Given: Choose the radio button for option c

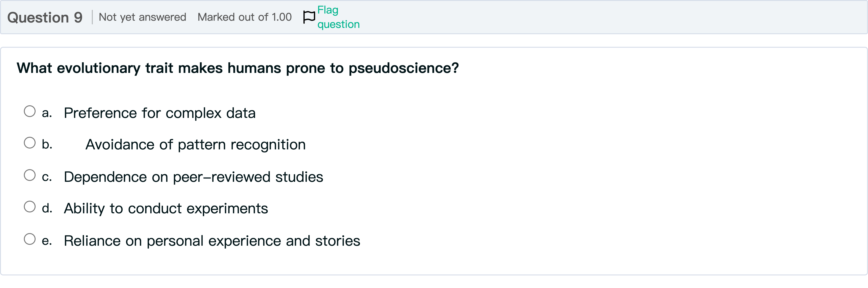Looking at the screenshot, I should click(x=30, y=175).
